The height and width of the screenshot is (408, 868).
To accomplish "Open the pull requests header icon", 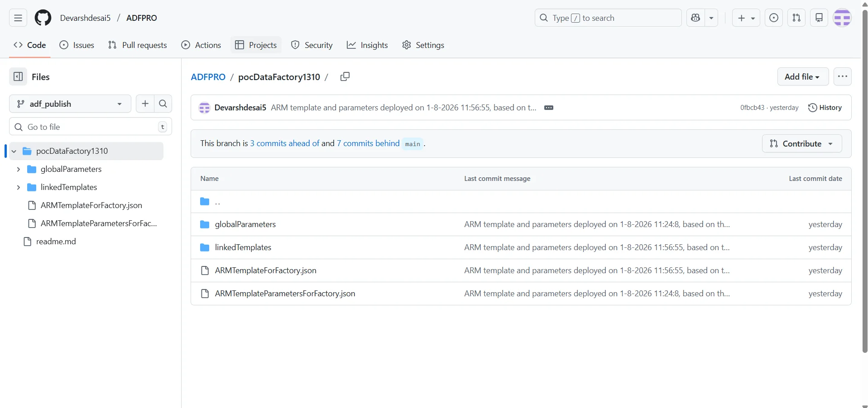I will [796, 18].
